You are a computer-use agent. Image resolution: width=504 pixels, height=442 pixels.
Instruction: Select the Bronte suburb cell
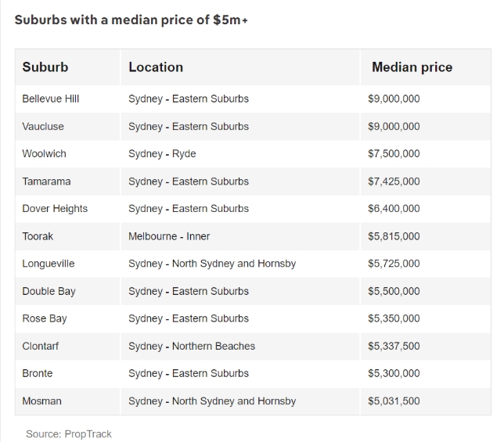pyautogui.click(x=67, y=374)
